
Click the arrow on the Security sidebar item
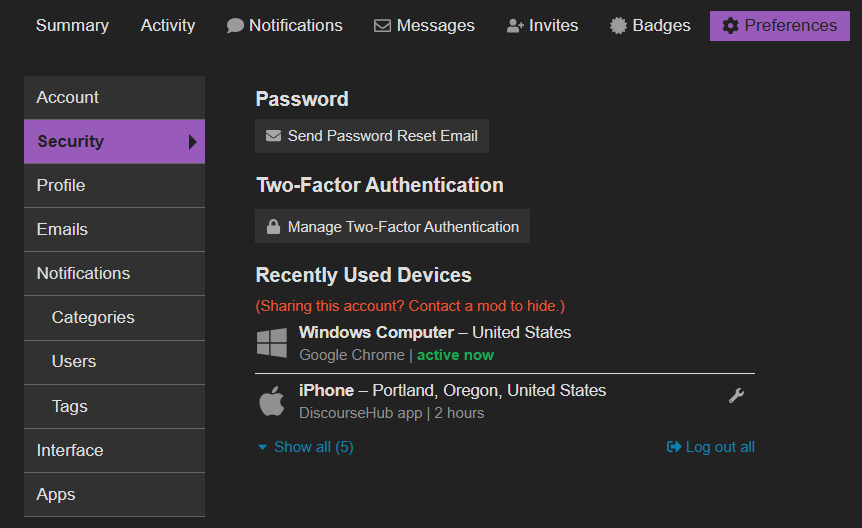click(193, 142)
